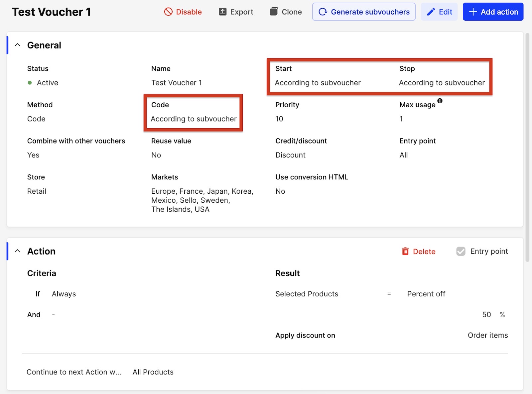Screen dimensions: 532x394
Task: Click the vertical scrollbar on the right
Action: click(527, 146)
